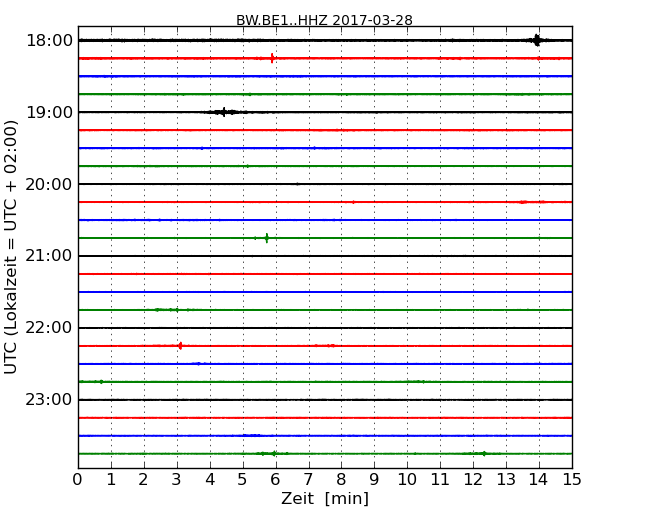Viewport: 650px width, 520px height.
Task: Click x-axis tick label 7
Action: [308, 479]
